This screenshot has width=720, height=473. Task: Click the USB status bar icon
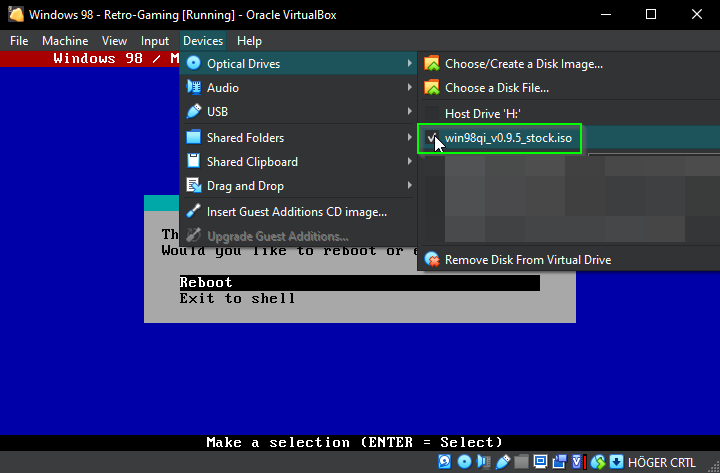coord(503,462)
